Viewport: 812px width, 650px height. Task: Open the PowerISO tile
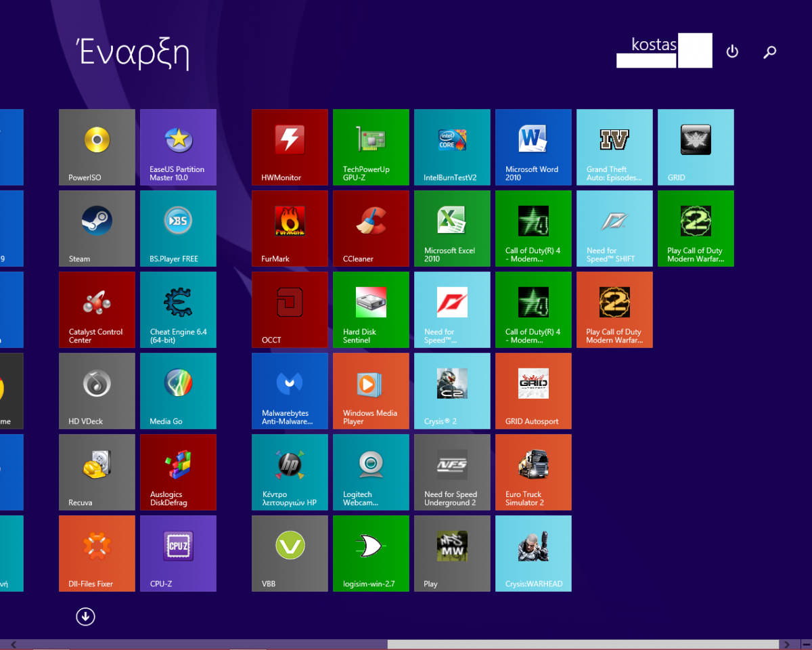97,147
